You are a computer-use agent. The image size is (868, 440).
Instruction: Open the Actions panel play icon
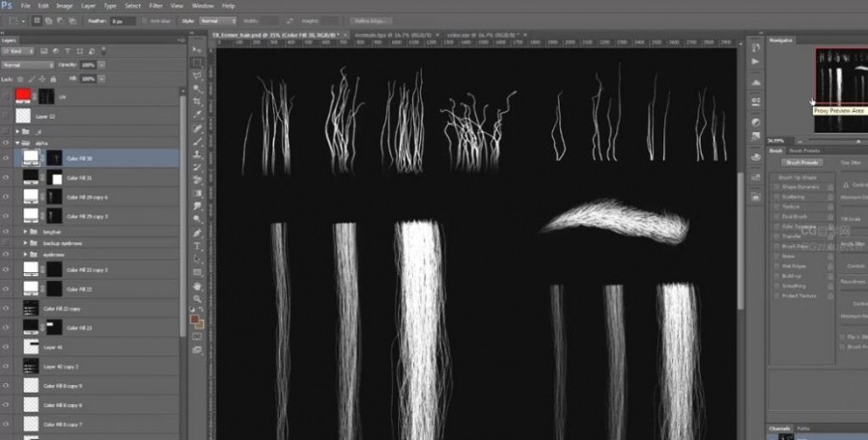[756, 62]
